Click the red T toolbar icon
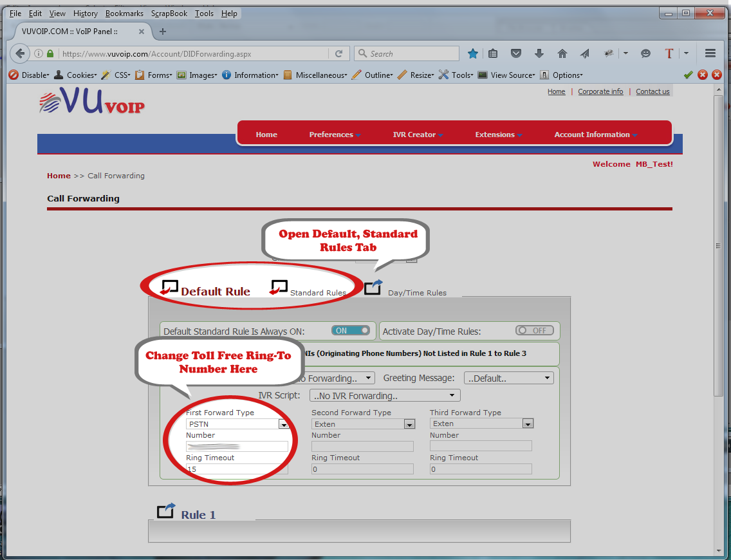 (x=669, y=53)
